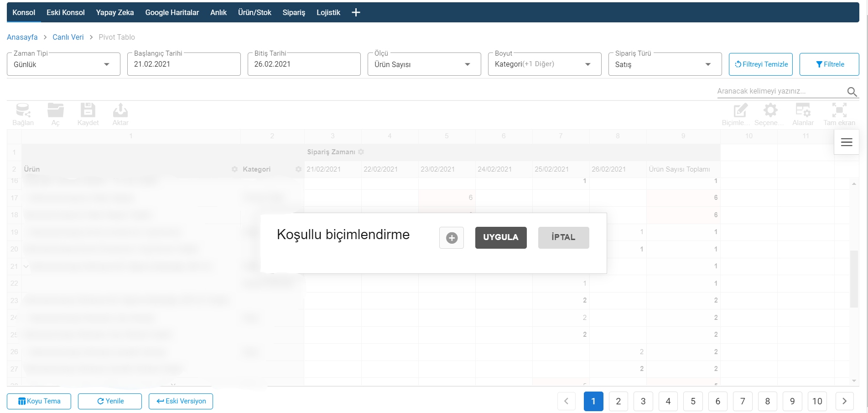Select page 1 in pagination
The image size is (868, 413).
(x=593, y=402)
